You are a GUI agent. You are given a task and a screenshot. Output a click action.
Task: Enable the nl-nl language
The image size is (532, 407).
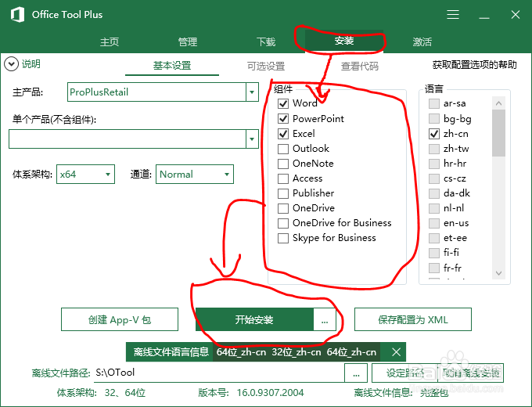click(x=434, y=208)
